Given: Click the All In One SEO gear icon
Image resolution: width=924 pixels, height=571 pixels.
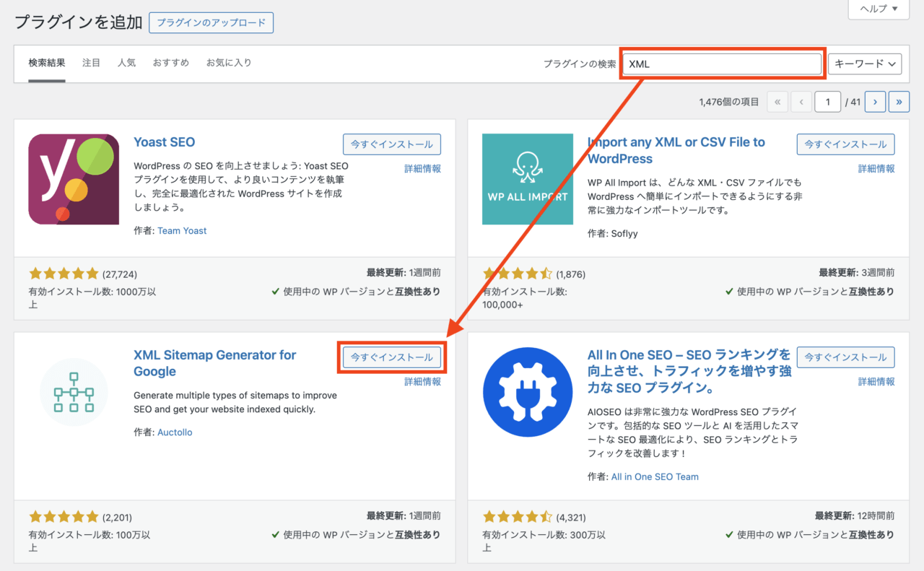Looking at the screenshot, I should (x=528, y=392).
